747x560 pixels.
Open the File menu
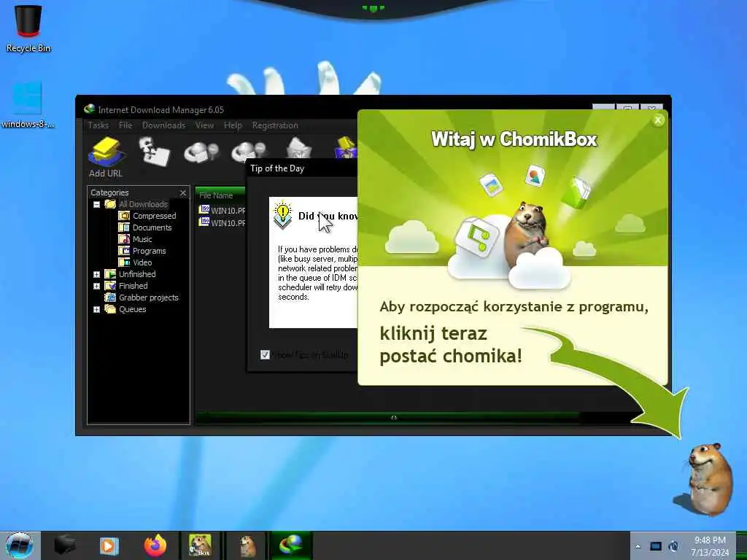pos(125,125)
